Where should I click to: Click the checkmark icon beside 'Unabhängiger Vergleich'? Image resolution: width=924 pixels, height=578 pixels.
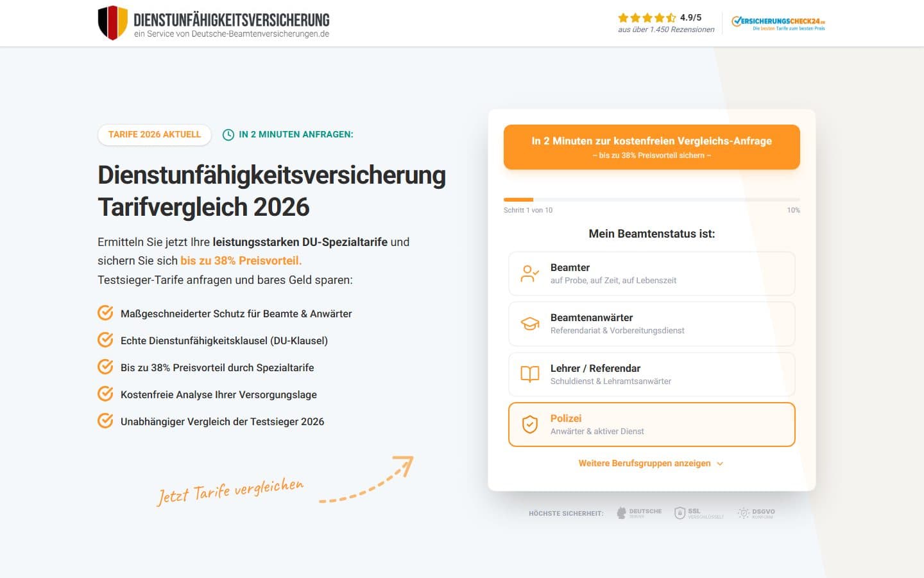(x=105, y=421)
